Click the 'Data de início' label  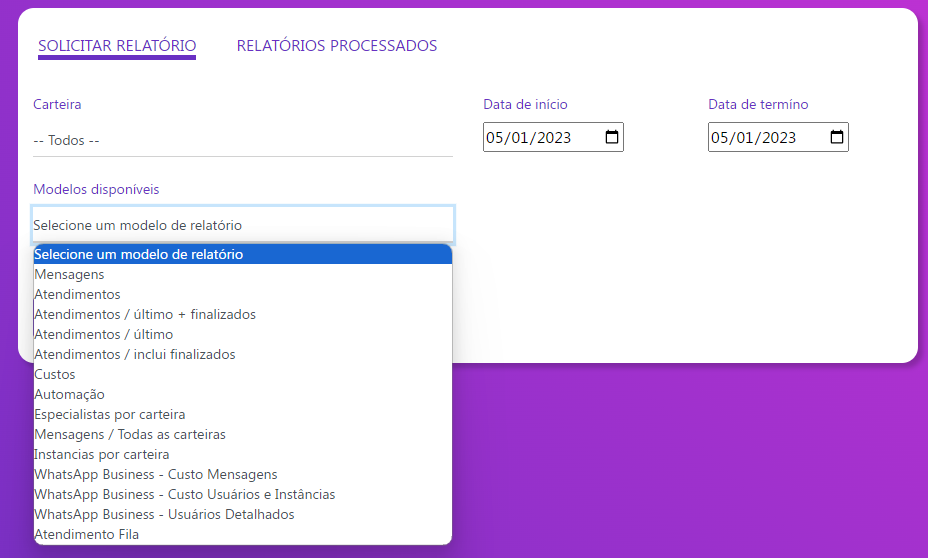click(x=525, y=104)
